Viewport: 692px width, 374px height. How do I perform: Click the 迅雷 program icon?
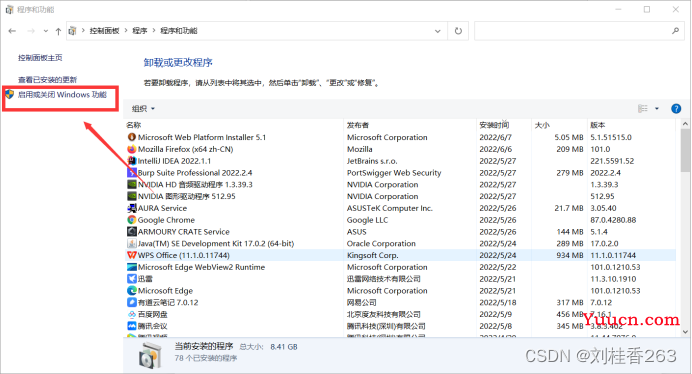pos(132,279)
